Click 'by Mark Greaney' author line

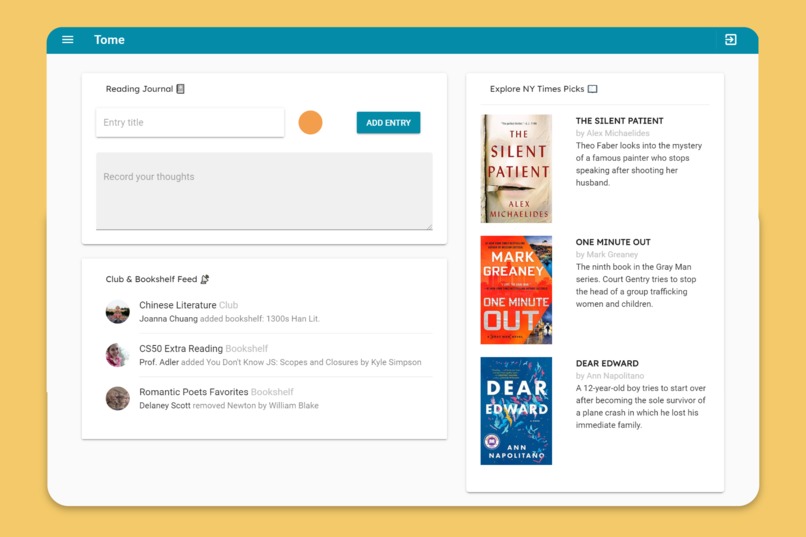click(607, 254)
